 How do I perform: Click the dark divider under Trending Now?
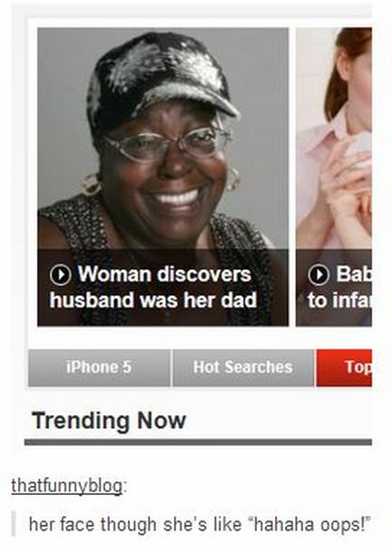click(198, 442)
